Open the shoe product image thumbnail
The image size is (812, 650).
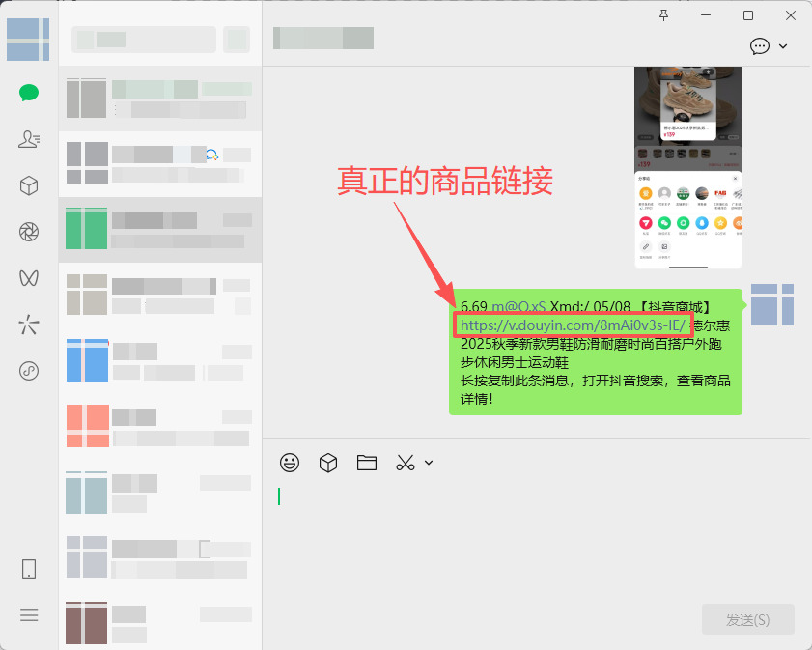pos(688,167)
